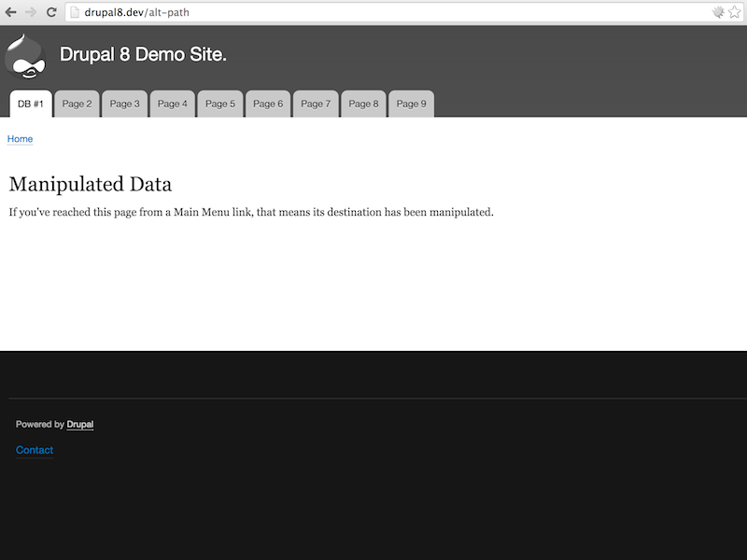Follow the Drupal link in the footer

coord(80,425)
